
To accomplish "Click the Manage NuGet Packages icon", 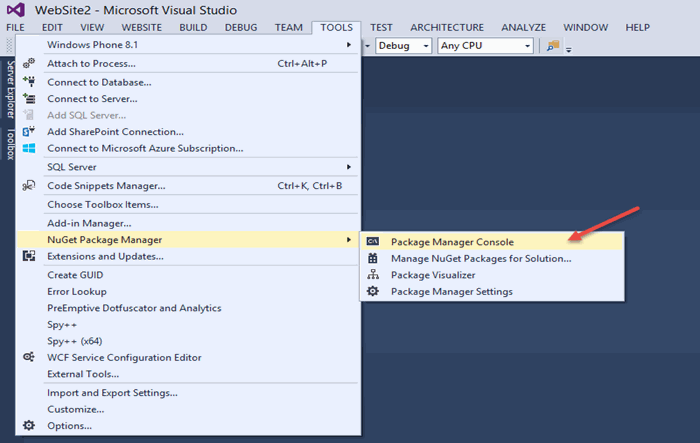I will [373, 258].
